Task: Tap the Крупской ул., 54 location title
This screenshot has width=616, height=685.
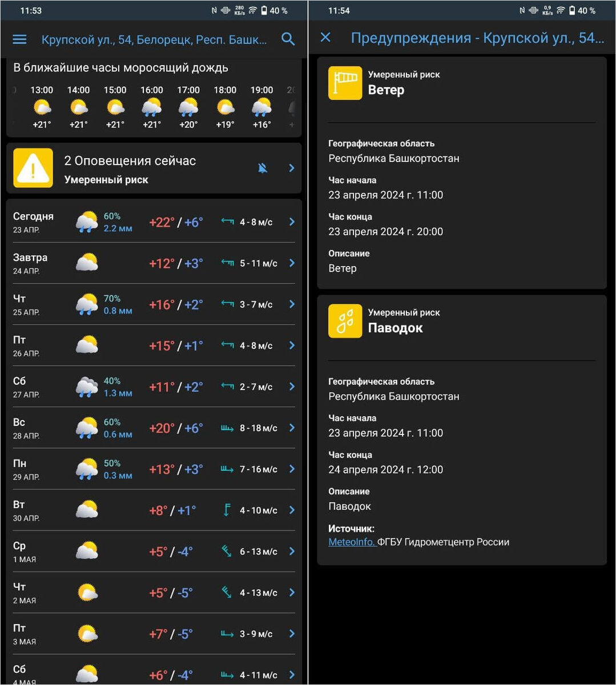Action: click(154, 39)
